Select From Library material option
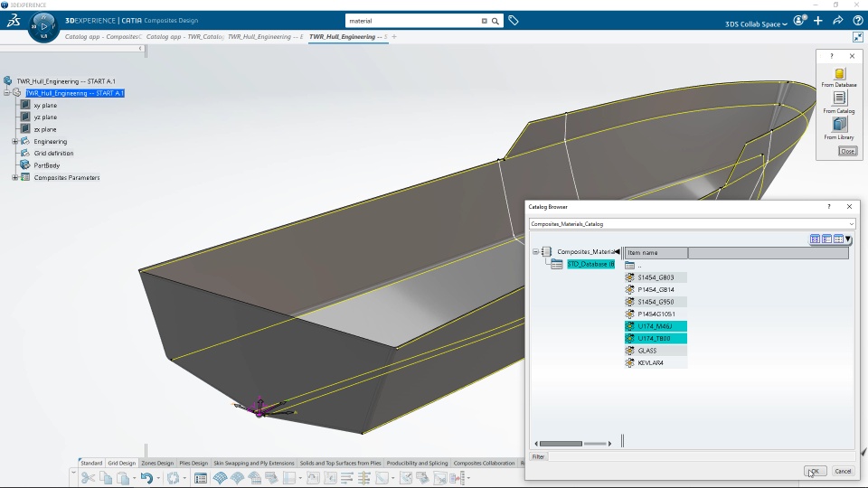868x488 pixels. point(839,128)
